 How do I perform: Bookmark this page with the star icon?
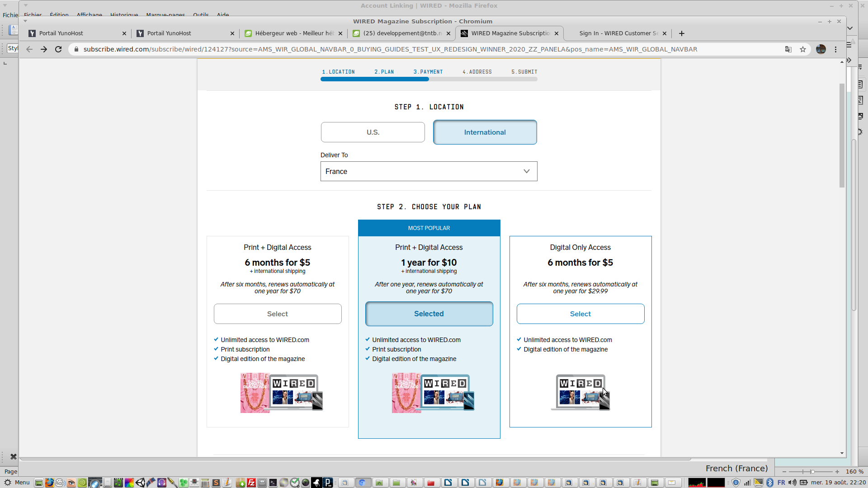click(803, 49)
